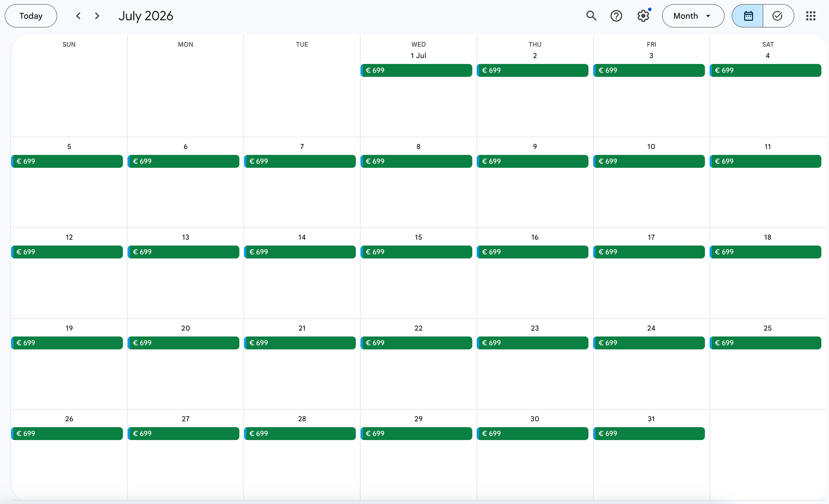Image resolution: width=829 pixels, height=504 pixels.
Task: Open the € 699 event on July 29
Action: click(416, 434)
